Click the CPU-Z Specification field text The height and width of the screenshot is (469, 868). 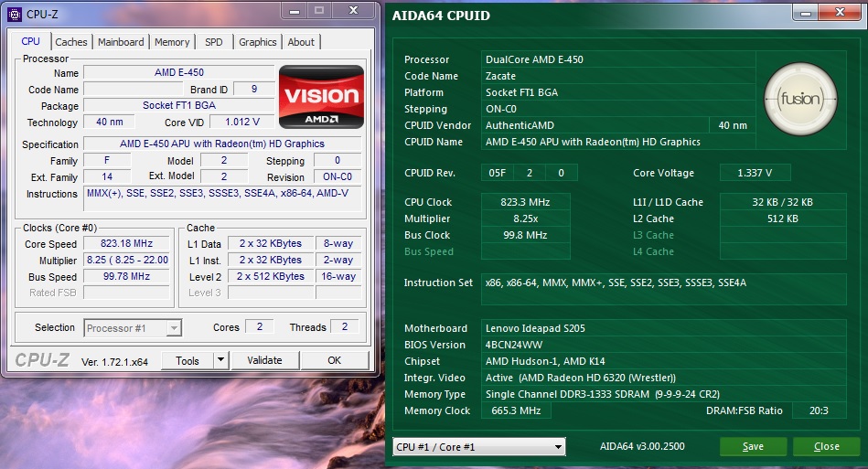pos(222,144)
